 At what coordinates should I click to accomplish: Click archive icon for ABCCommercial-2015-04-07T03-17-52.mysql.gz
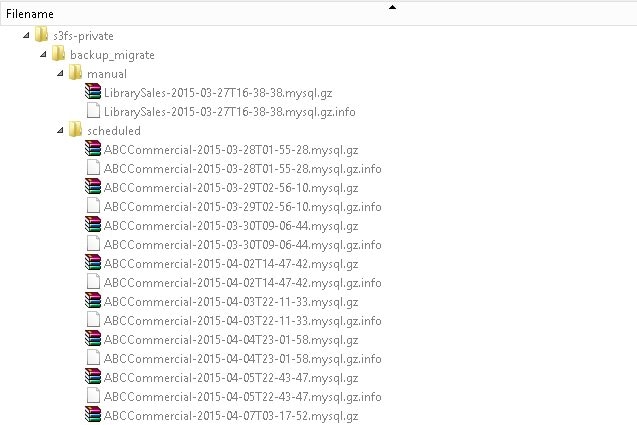[93, 414]
